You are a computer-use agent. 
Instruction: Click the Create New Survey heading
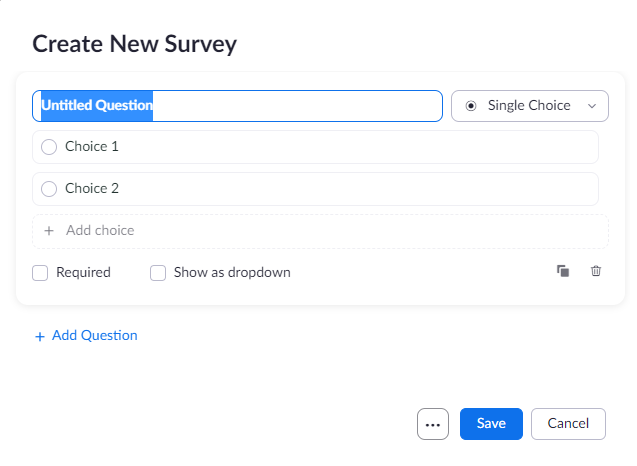[x=134, y=44]
